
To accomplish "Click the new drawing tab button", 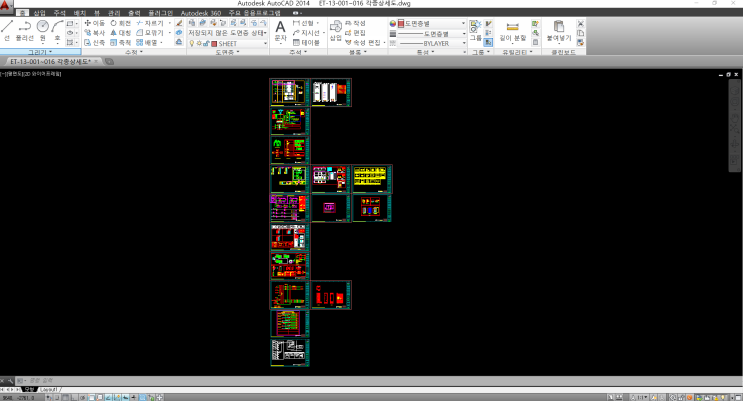I will (x=109, y=62).
